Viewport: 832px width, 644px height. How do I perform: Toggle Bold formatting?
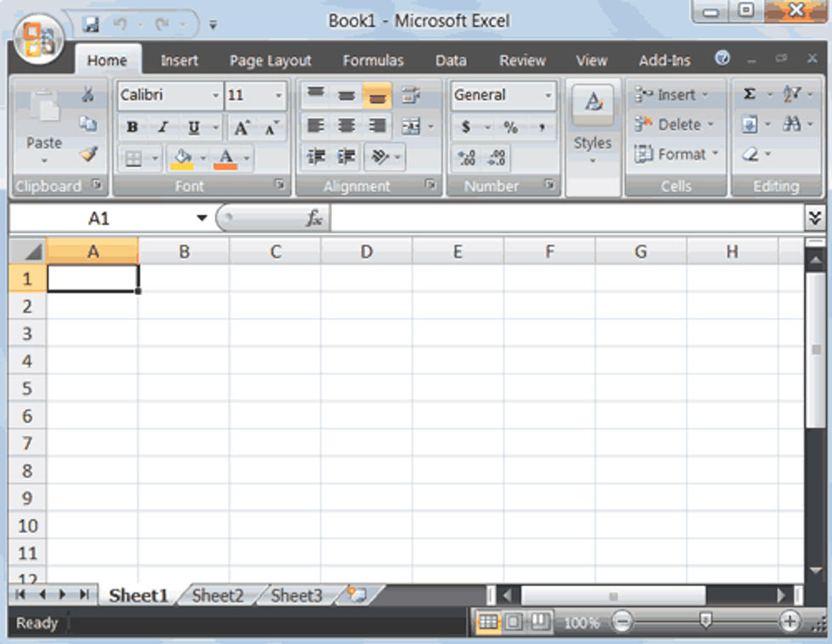pos(132,127)
